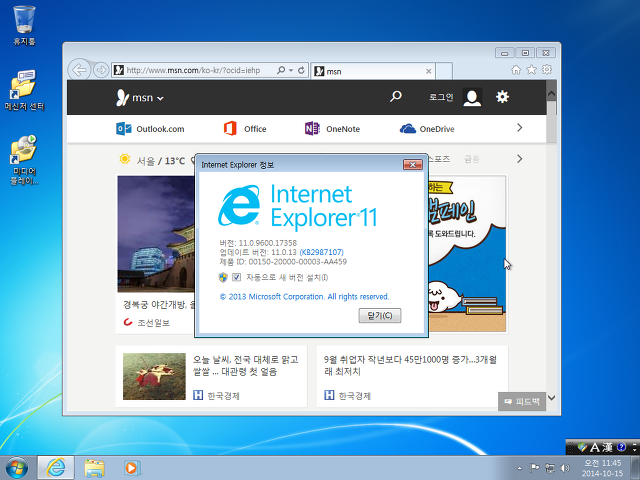Open the 9월 취업자 news article
This screenshot has width=640, height=480.
[410, 366]
